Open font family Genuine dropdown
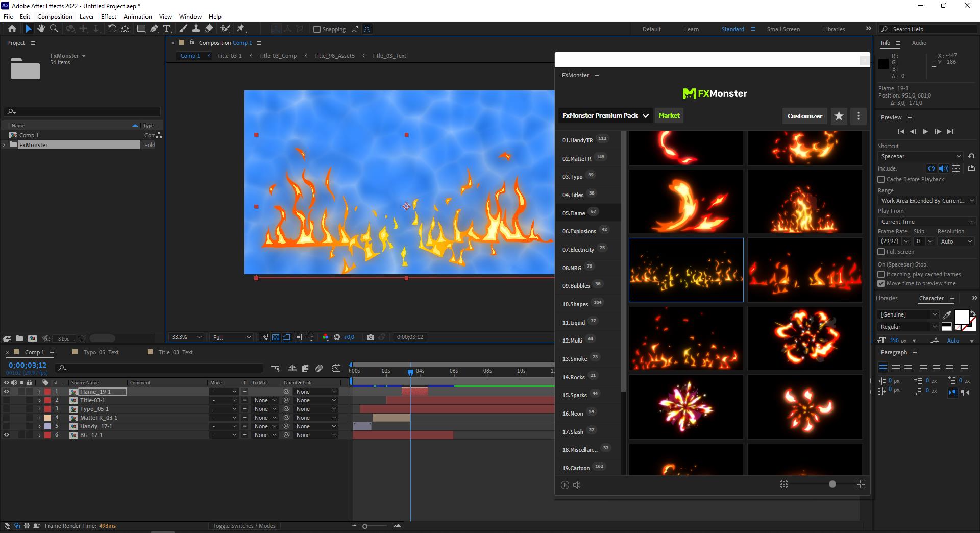Screen dimensions: 980x533 [908, 314]
